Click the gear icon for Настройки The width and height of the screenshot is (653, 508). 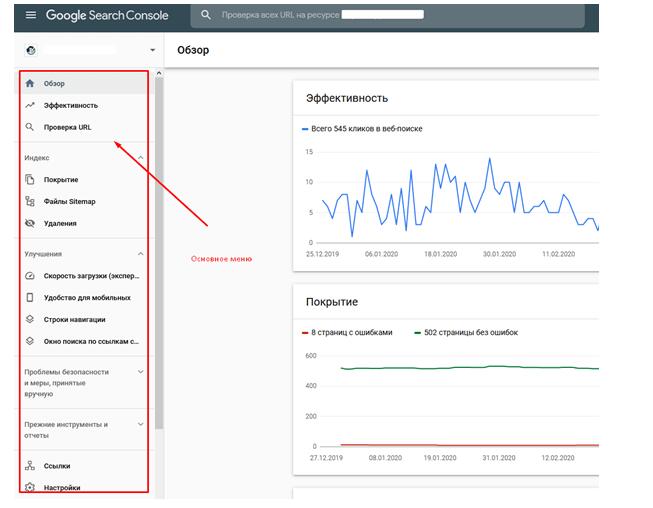(30, 487)
